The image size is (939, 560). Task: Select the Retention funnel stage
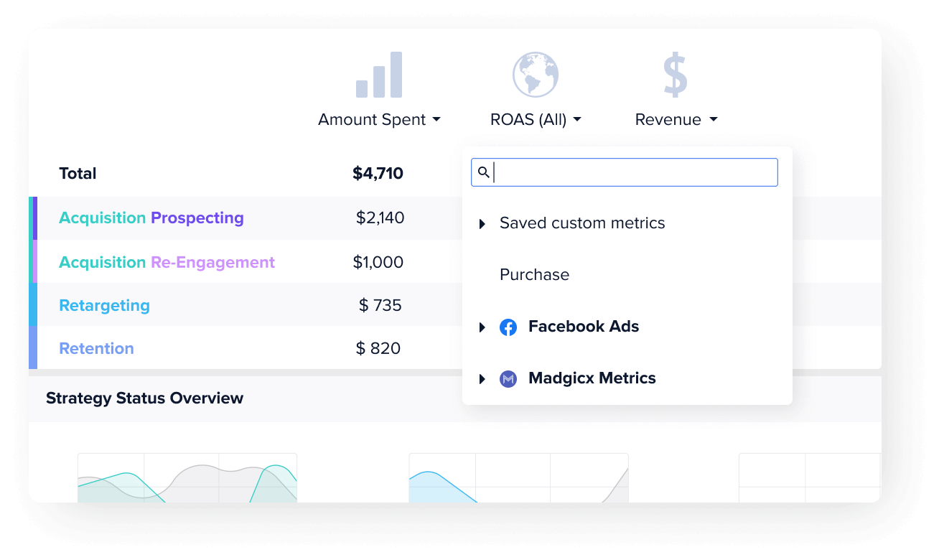96,348
